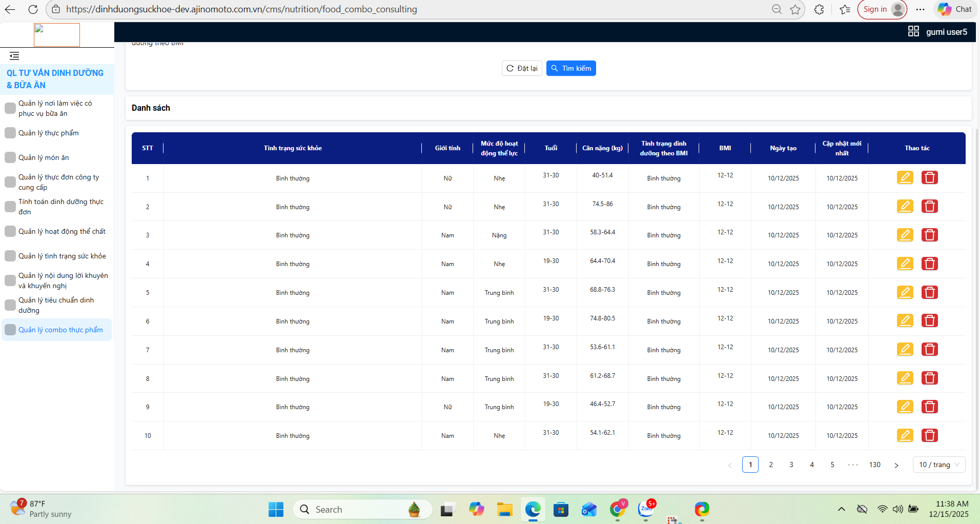Screen dimensions: 980x524
Task: Open Quản lý hoạt động thể chất
Action: [57, 231]
